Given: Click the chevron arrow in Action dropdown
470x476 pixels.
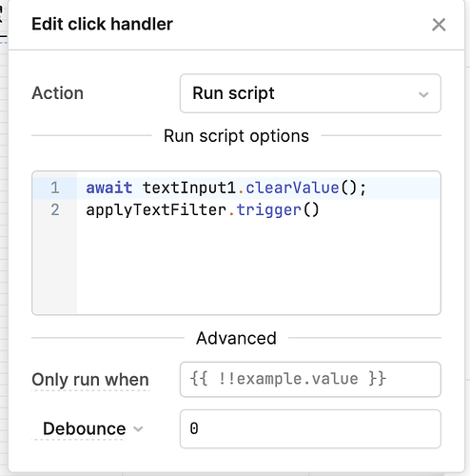Looking at the screenshot, I should [x=423, y=94].
